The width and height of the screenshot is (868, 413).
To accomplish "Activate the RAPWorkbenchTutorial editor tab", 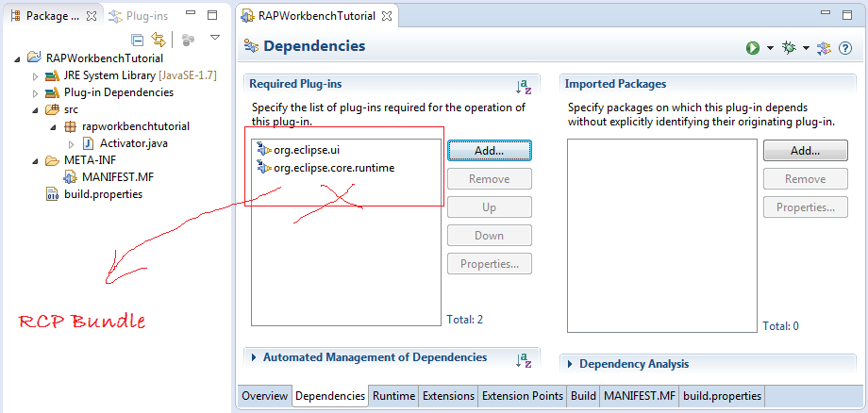I will (317, 16).
